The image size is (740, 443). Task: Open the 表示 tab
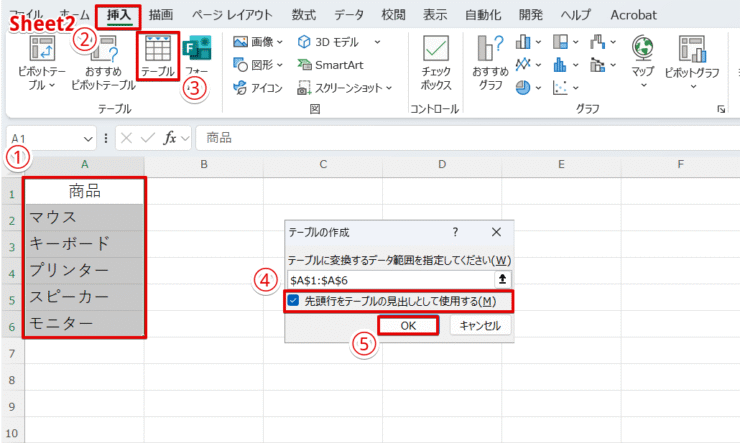[x=435, y=15]
